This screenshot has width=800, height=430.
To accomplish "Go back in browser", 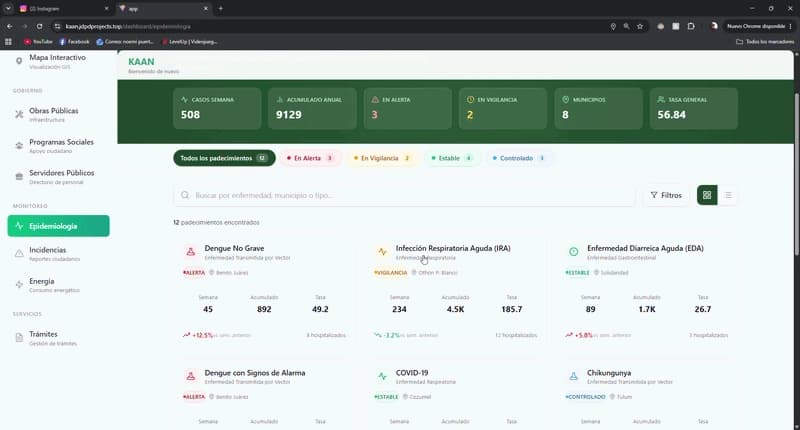I will (x=10, y=26).
